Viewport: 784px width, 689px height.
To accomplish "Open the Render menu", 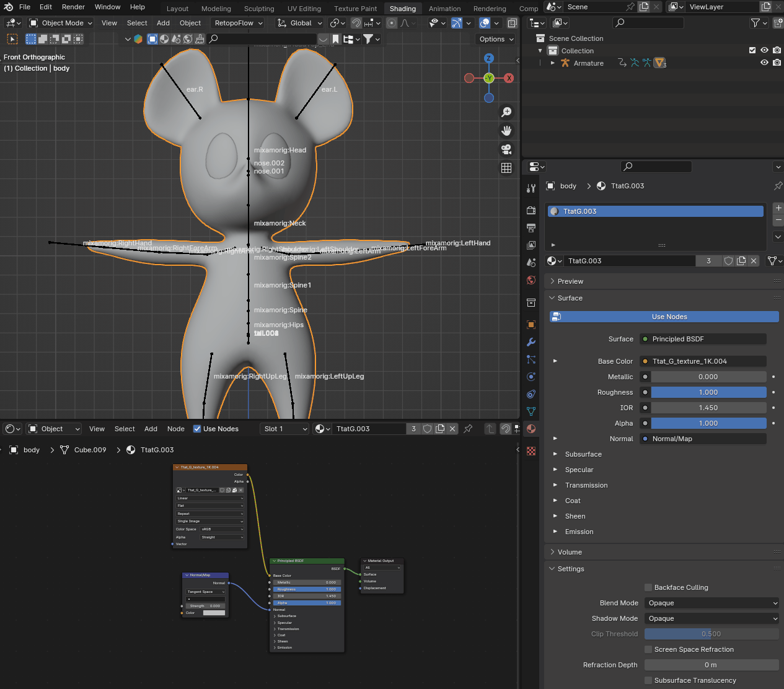I will pyautogui.click(x=73, y=7).
